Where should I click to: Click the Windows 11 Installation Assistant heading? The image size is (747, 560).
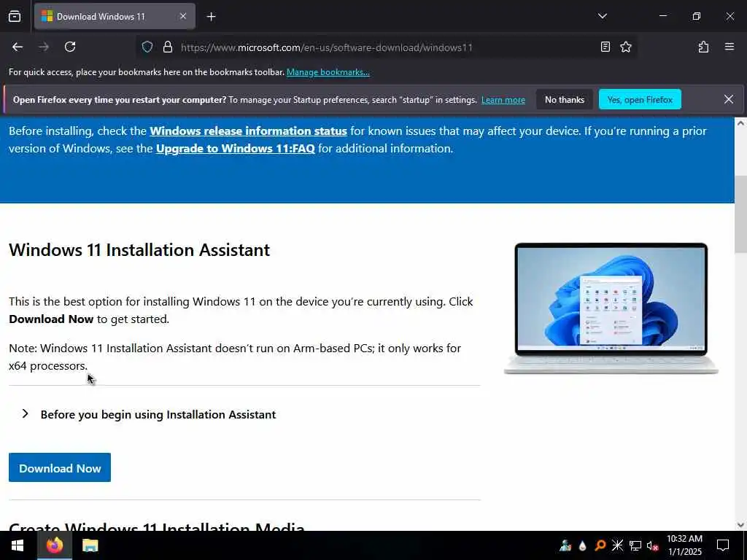click(139, 250)
